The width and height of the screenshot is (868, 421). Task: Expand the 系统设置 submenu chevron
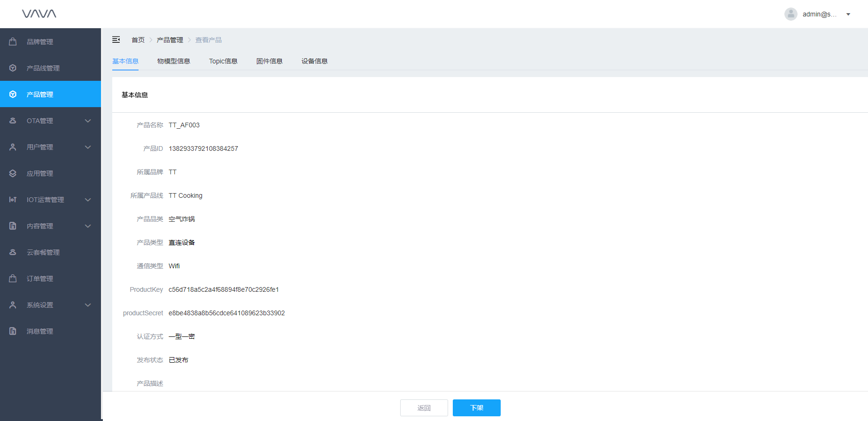click(88, 305)
